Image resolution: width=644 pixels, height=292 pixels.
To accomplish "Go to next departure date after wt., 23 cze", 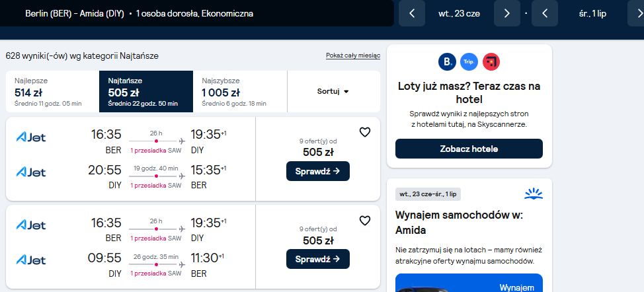I will click(x=507, y=13).
